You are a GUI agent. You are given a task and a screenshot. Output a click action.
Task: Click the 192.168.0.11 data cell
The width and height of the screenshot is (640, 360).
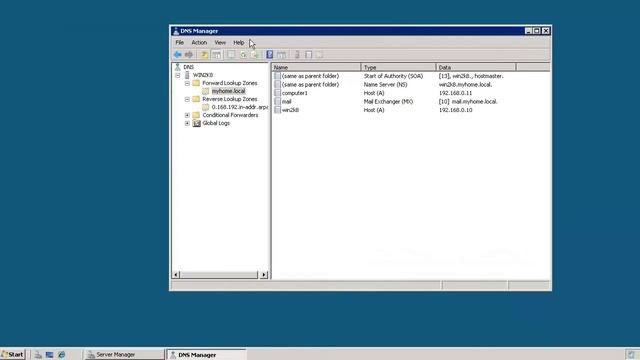[455, 93]
